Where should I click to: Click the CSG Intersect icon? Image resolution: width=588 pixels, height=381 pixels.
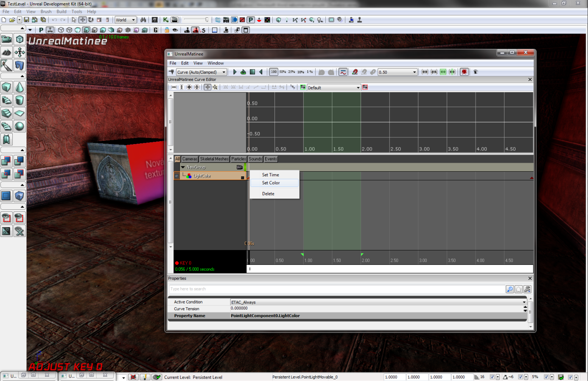pos(6,174)
